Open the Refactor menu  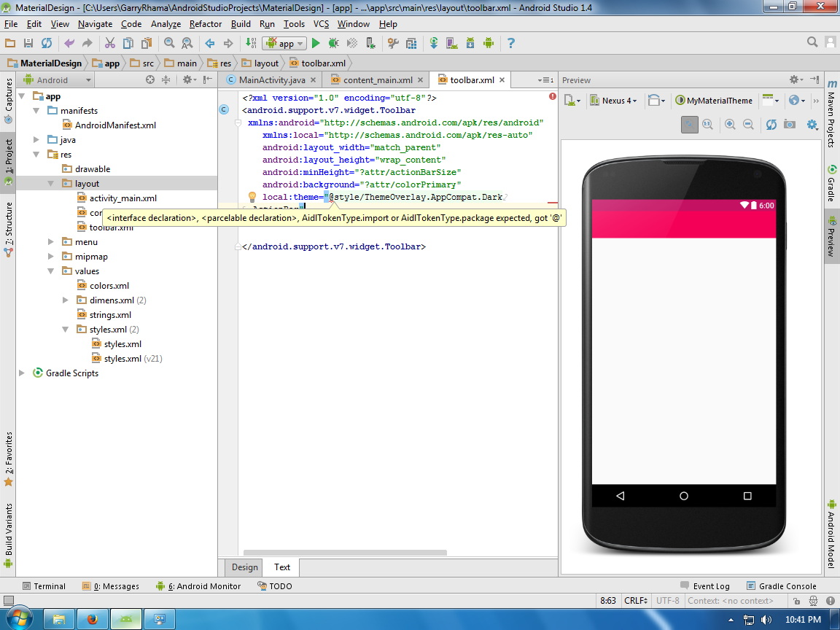click(x=205, y=23)
